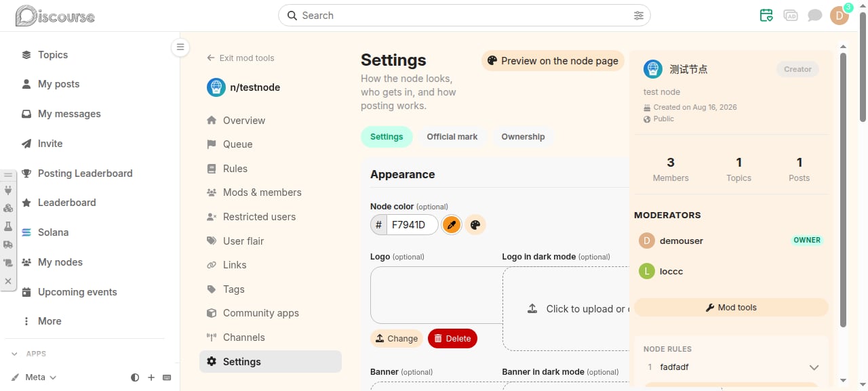Open Links in mod tools menu

pos(271,265)
